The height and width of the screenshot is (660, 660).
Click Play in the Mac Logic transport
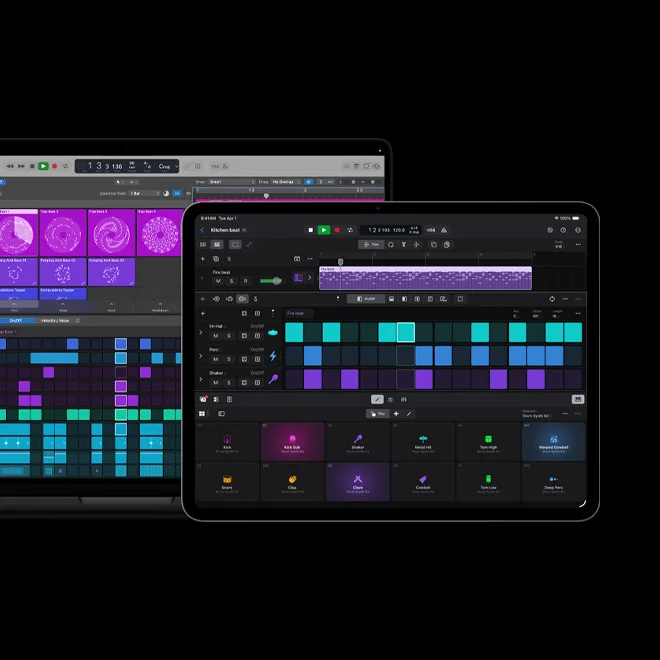pyautogui.click(x=43, y=166)
